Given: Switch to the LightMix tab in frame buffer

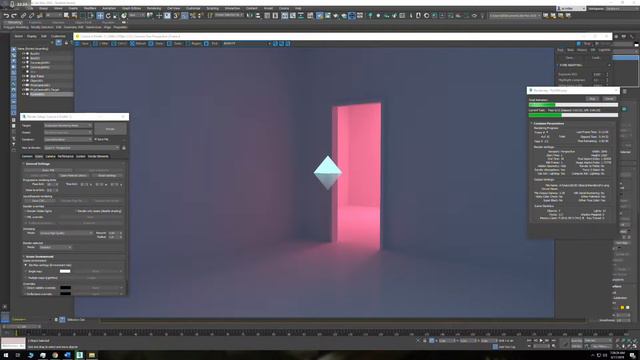Looking at the screenshot, I should (604, 50).
